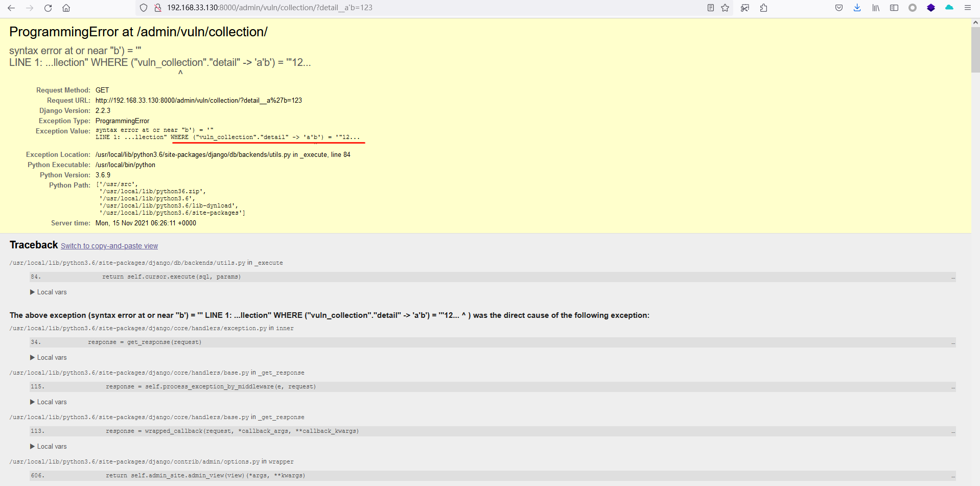Open the Firefox Screenshots tool
Viewport: 980px width, 486px height.
[x=744, y=8]
